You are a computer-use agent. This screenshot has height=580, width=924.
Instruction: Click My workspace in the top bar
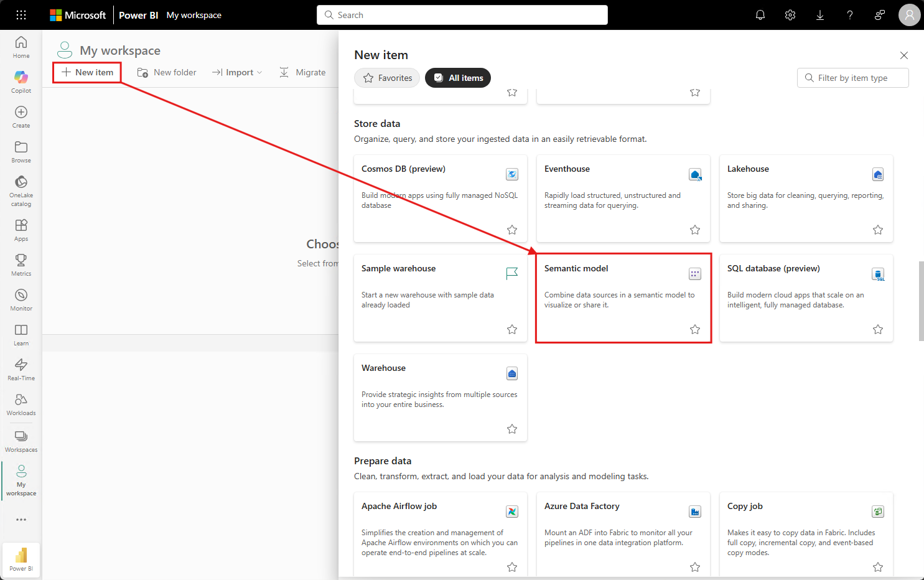(194, 14)
